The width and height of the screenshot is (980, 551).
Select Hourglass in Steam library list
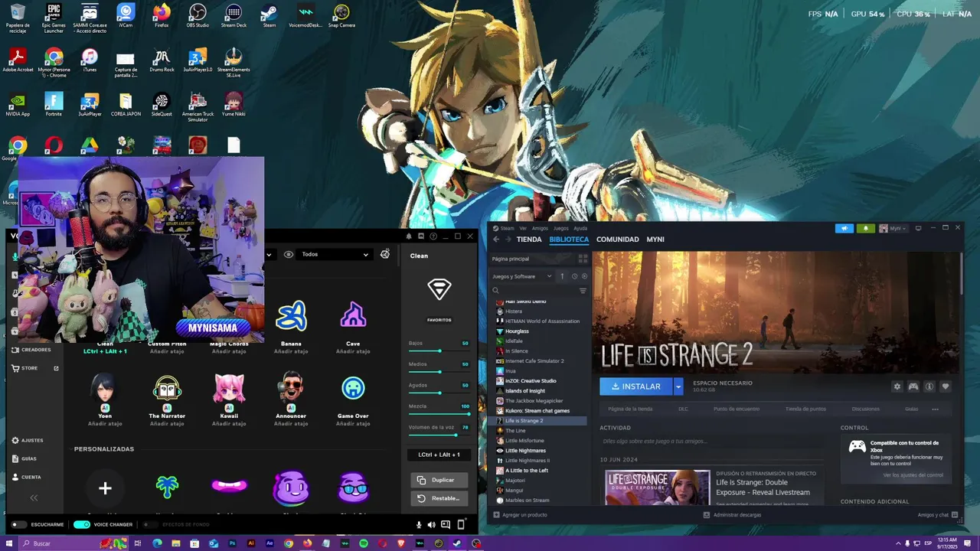coord(517,331)
